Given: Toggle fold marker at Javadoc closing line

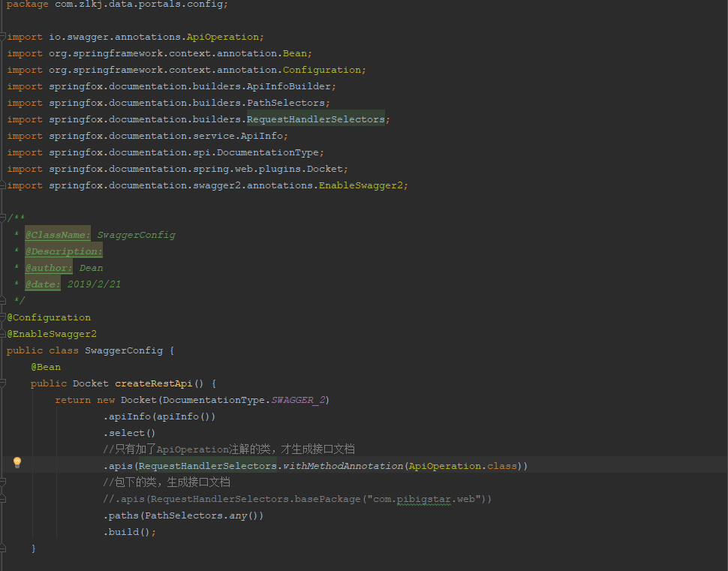Looking at the screenshot, I should pos(2,301).
